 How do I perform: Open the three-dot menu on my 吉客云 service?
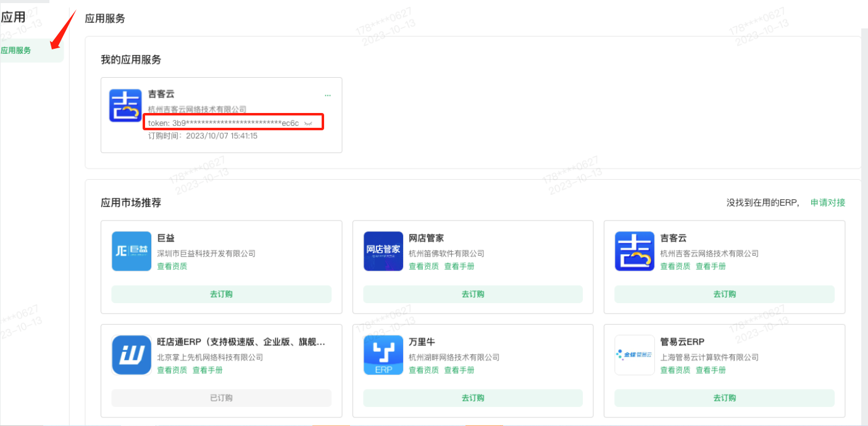(x=328, y=95)
